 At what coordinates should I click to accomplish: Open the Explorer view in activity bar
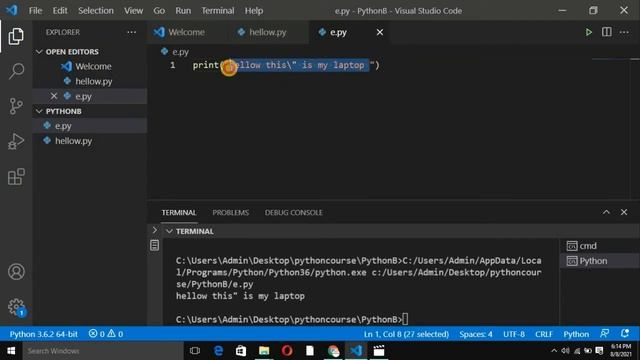click(x=16, y=36)
